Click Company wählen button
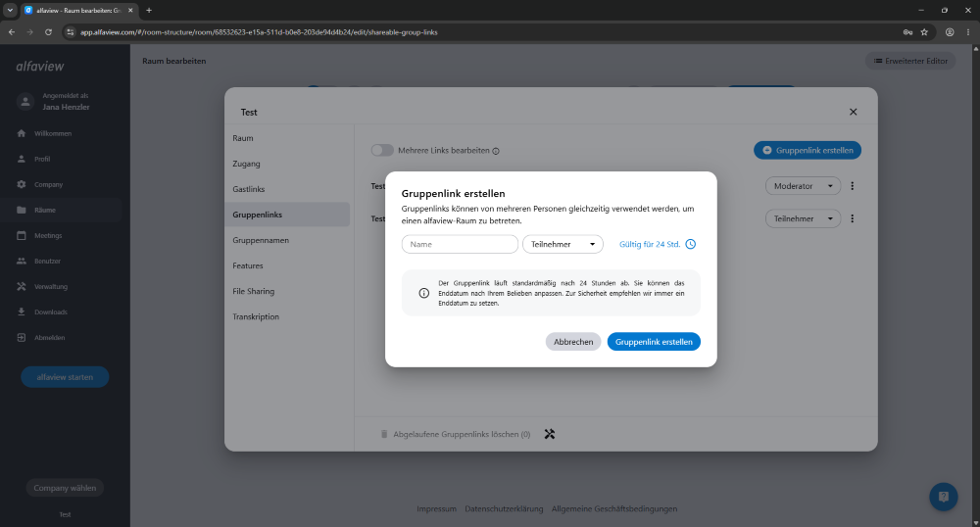Image resolution: width=980 pixels, height=527 pixels. pos(65,488)
